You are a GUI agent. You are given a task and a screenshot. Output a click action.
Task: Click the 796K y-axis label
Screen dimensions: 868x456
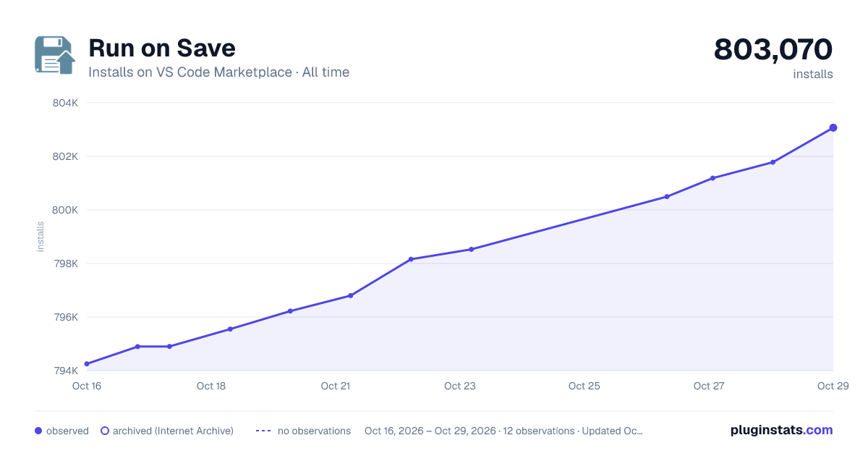click(65, 317)
